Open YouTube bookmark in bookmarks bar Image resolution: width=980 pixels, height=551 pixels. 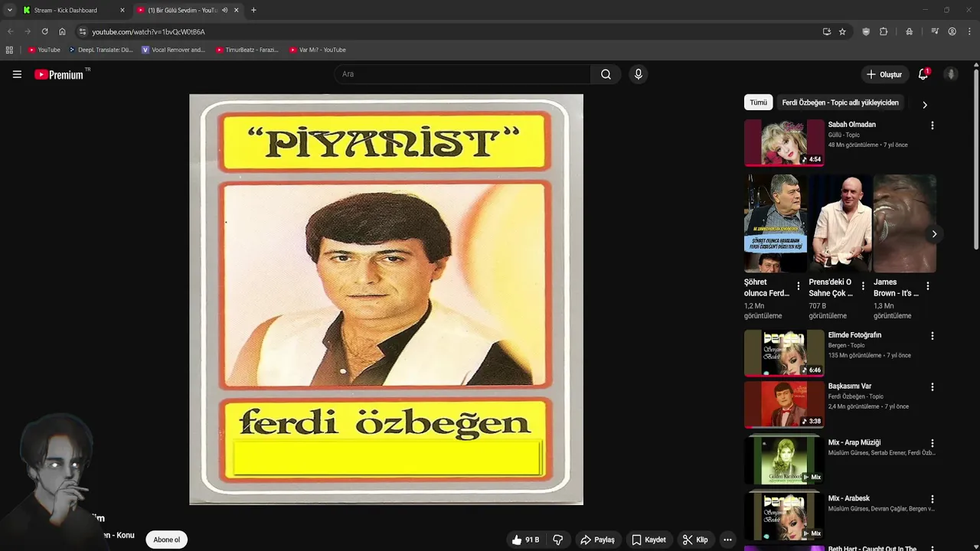44,50
